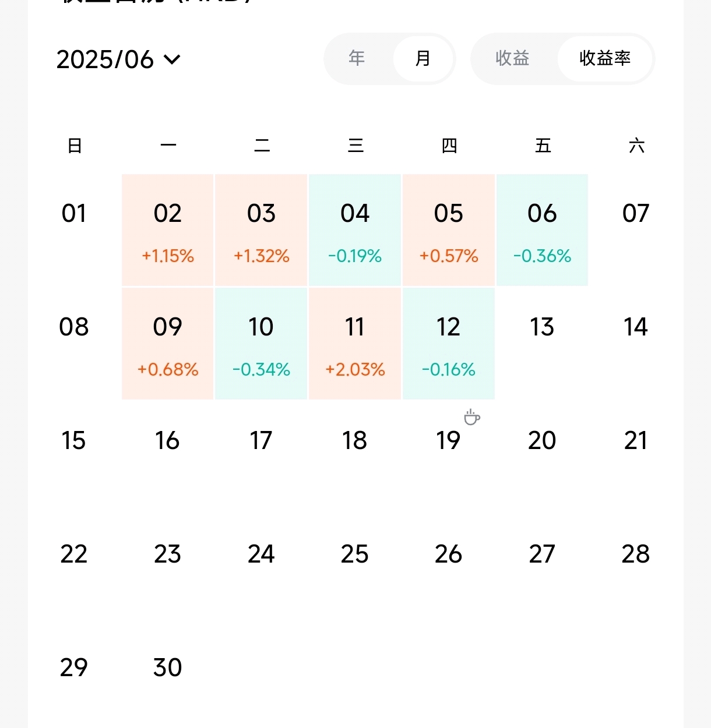Image resolution: width=711 pixels, height=728 pixels.
Task: Open the 2025/06 month dropdown
Action: point(119,59)
